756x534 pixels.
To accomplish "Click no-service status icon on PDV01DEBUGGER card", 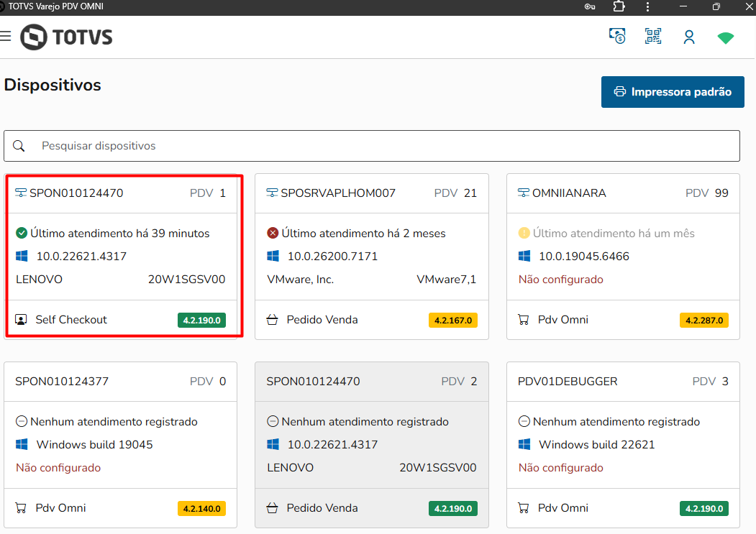I will click(x=524, y=422).
